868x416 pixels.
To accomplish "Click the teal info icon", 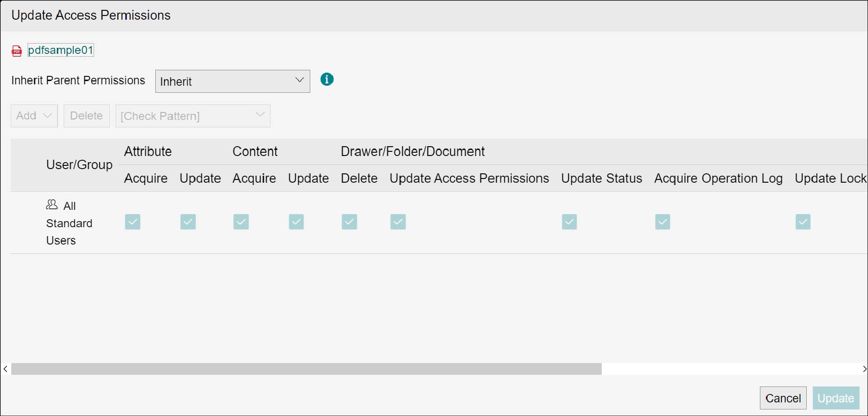I will (x=327, y=80).
